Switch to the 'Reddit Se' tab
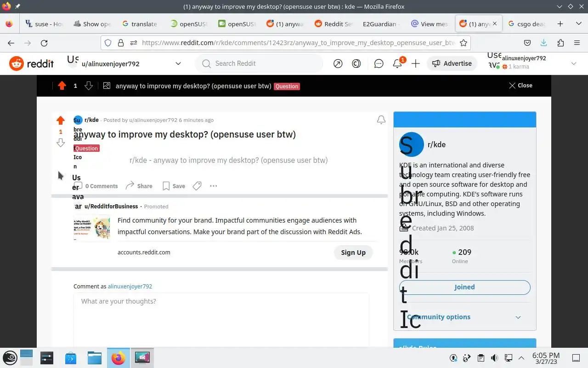 (334, 24)
